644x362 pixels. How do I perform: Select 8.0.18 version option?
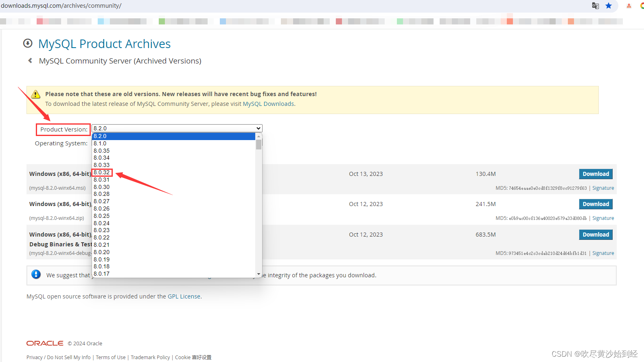point(173,266)
